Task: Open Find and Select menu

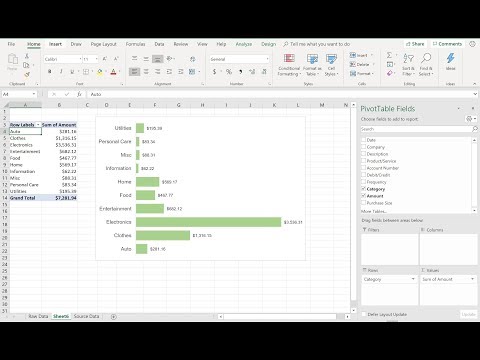Action: point(426,65)
